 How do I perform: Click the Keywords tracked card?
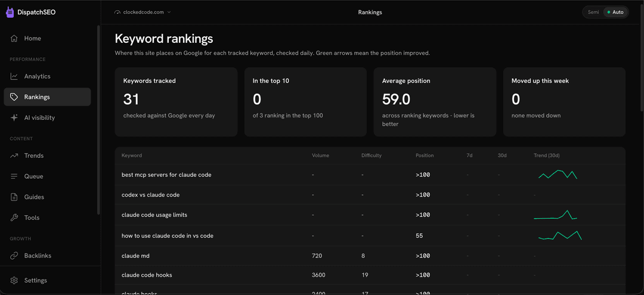176,102
